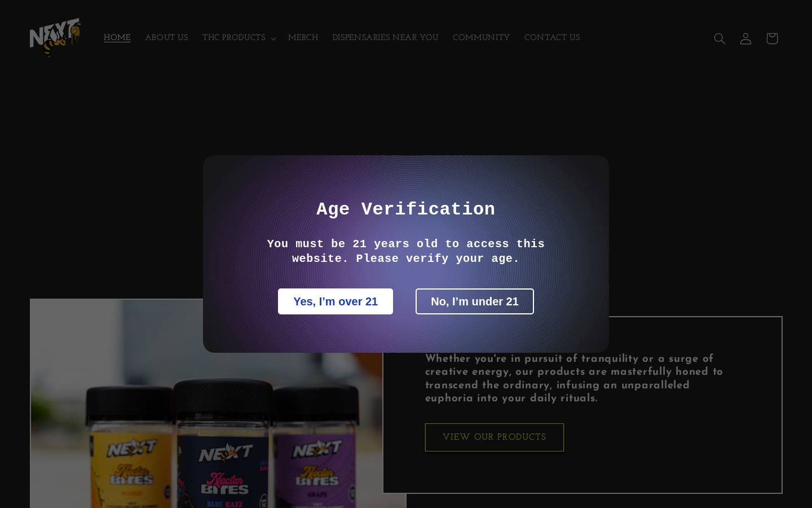
Task: Open the search icon in header
Action: (720, 38)
